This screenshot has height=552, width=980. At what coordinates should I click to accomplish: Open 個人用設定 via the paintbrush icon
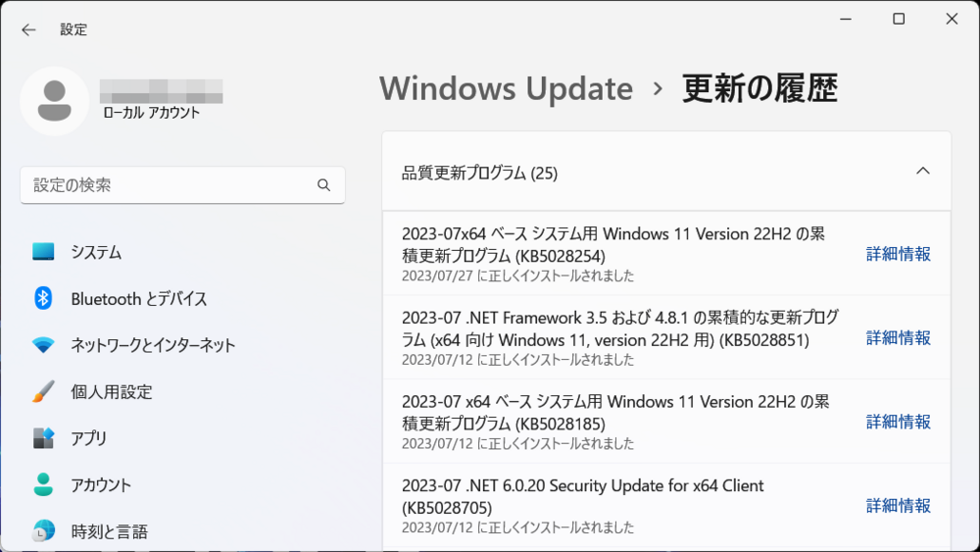tap(43, 391)
